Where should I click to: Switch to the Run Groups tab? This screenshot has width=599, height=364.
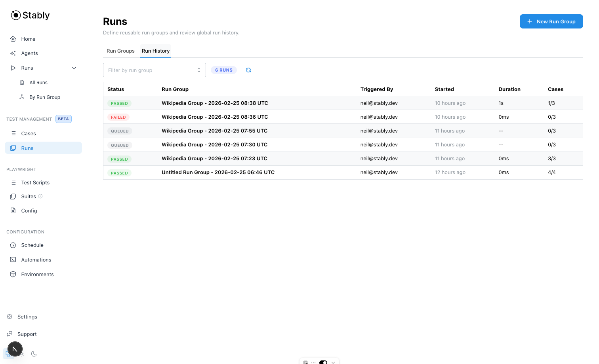(120, 51)
